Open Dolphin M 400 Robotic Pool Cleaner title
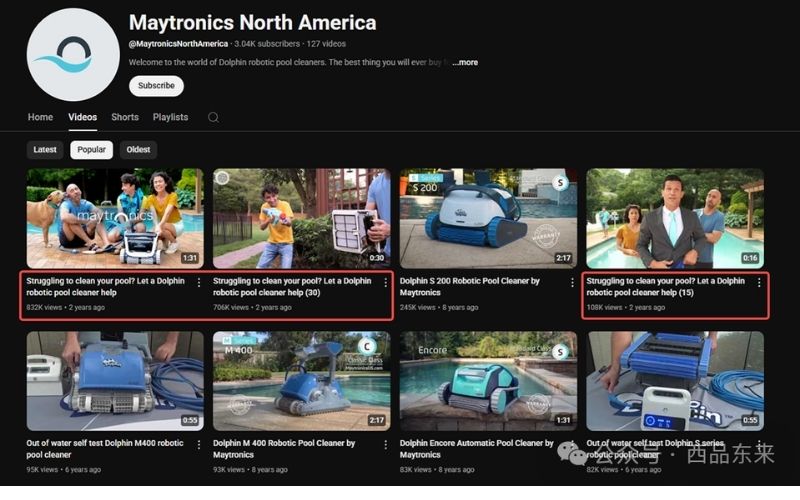Viewport: 800px width, 500px height. 284,449
